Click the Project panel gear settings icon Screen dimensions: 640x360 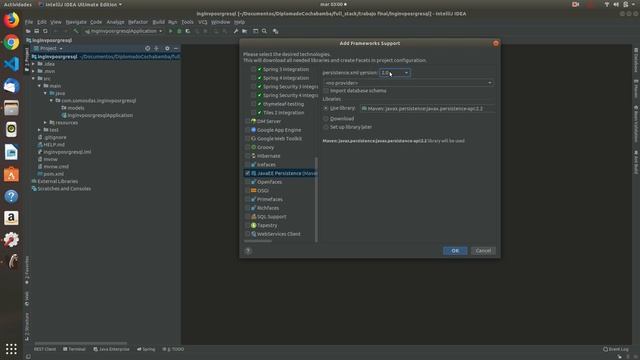167,48
